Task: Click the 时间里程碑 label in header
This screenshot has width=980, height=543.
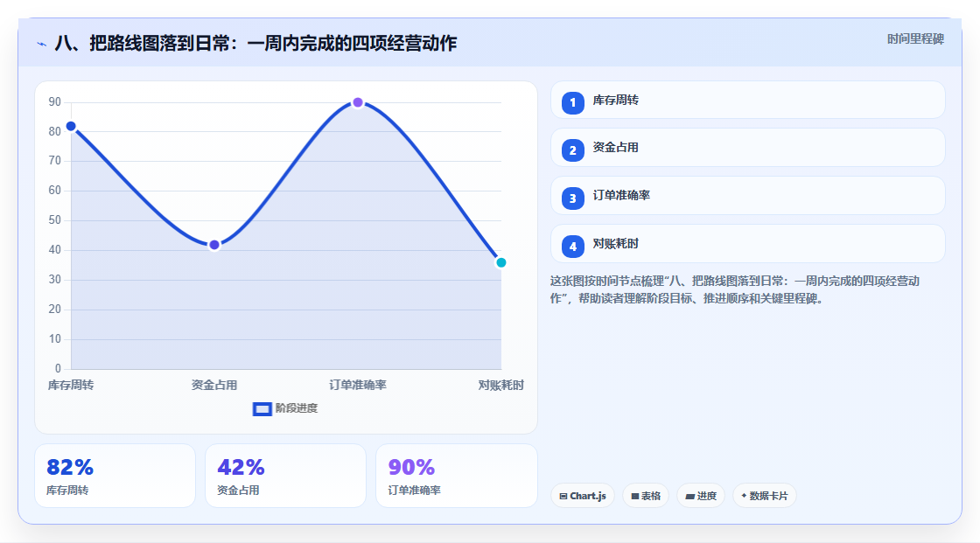Action: click(915, 38)
